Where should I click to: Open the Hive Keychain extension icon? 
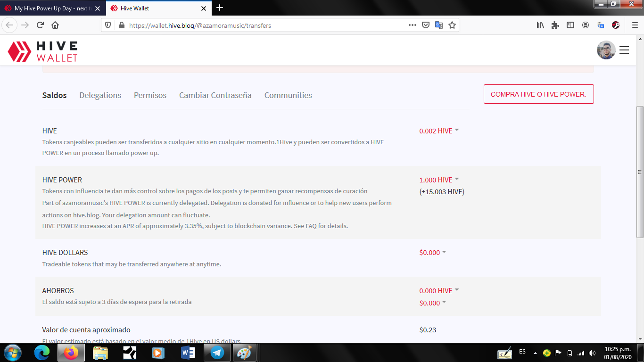616,25
